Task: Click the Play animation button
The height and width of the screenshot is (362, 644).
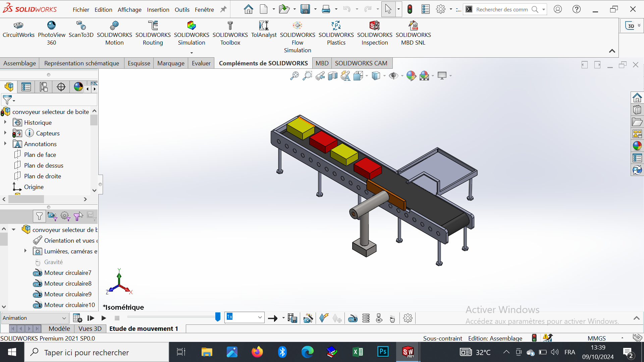Action: coord(104,318)
